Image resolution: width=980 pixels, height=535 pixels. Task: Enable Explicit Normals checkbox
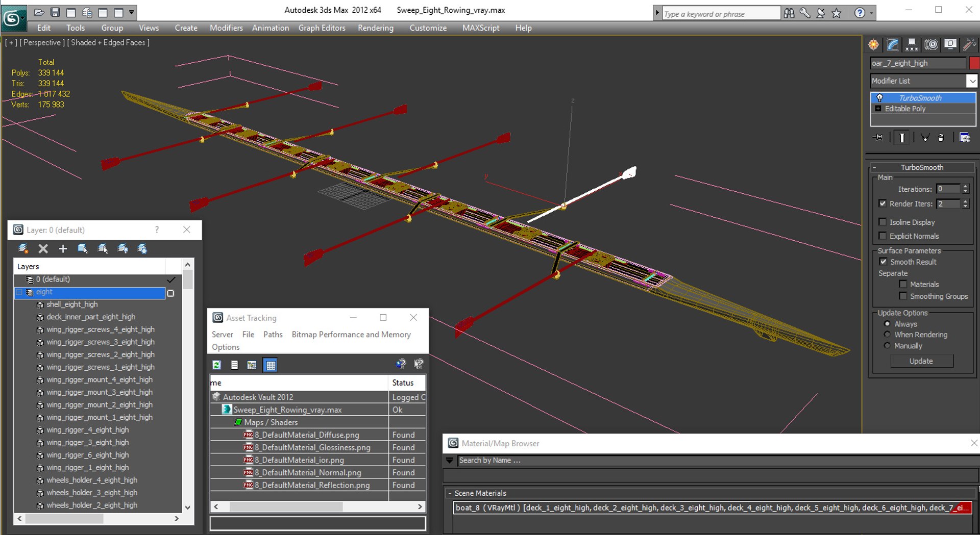click(883, 236)
